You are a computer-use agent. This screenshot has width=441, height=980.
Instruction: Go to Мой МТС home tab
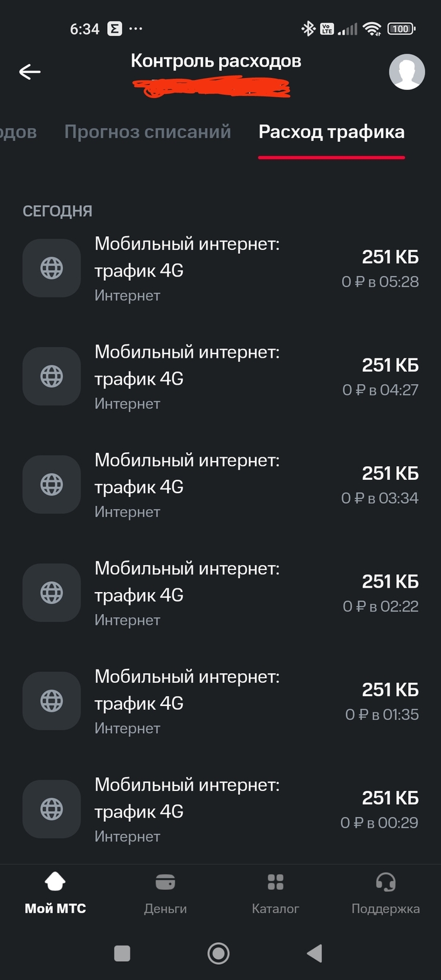point(55,891)
